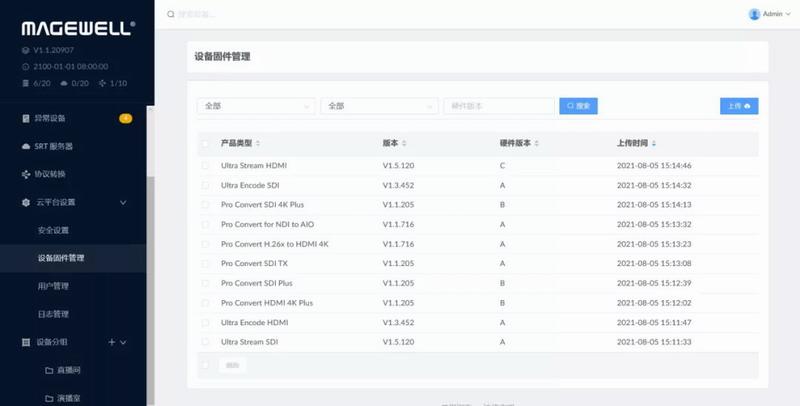
Task: Click the 协议转换 sidebar icon
Action: (x=26, y=174)
